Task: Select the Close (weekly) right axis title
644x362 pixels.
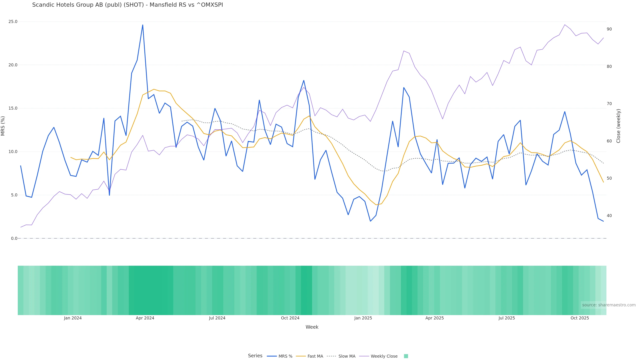Action: tap(618, 126)
